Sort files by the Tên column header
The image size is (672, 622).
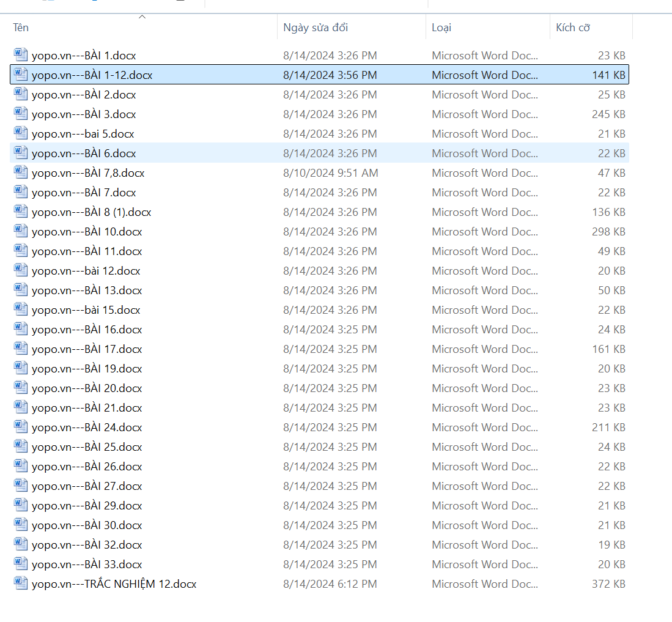[x=21, y=28]
